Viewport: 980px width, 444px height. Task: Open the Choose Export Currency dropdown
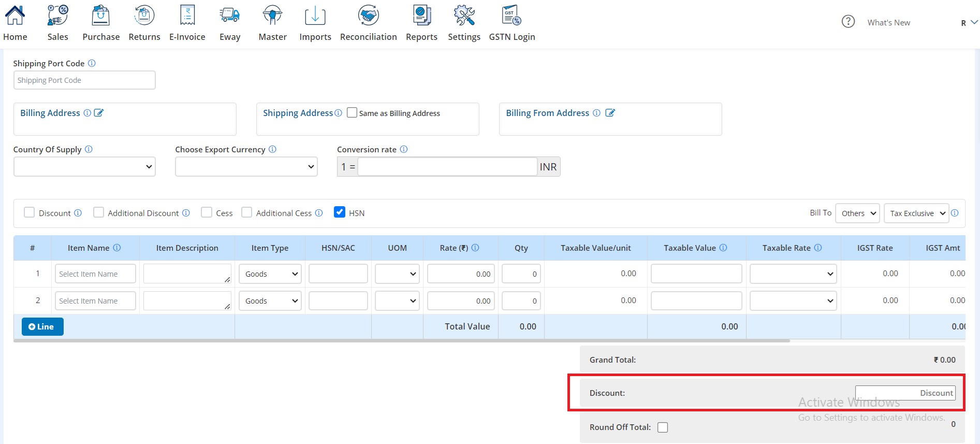coord(246,167)
